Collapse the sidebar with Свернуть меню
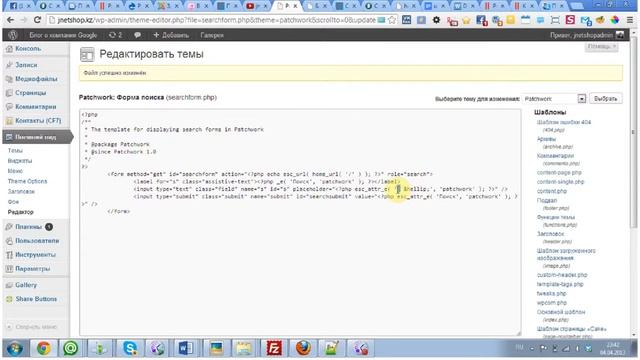Viewport: 640px width, 360px height. pyautogui.click(x=32, y=327)
